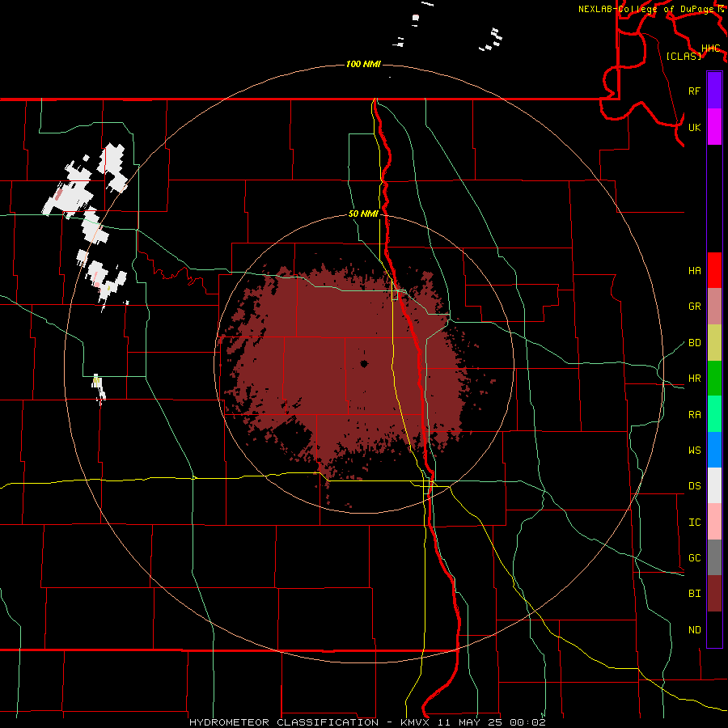The width and height of the screenshot is (728, 728).
Task: Click the GR pink-brown legend swatch
Action: point(714,306)
